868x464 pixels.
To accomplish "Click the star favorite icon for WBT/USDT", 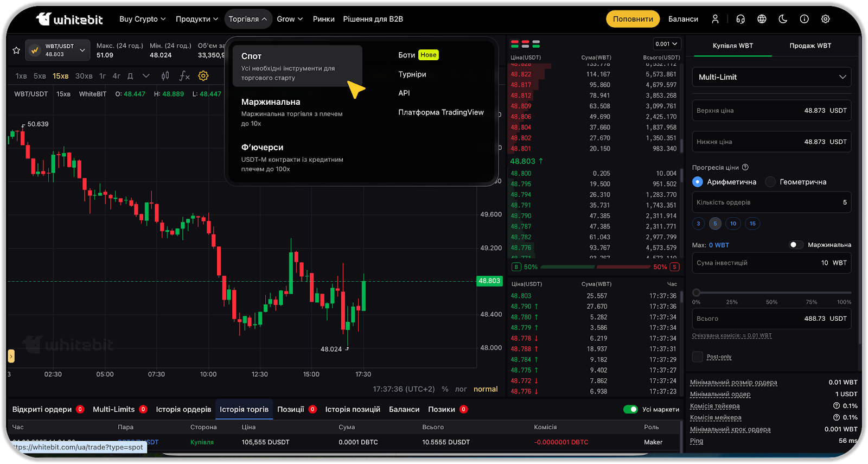I will pos(16,50).
